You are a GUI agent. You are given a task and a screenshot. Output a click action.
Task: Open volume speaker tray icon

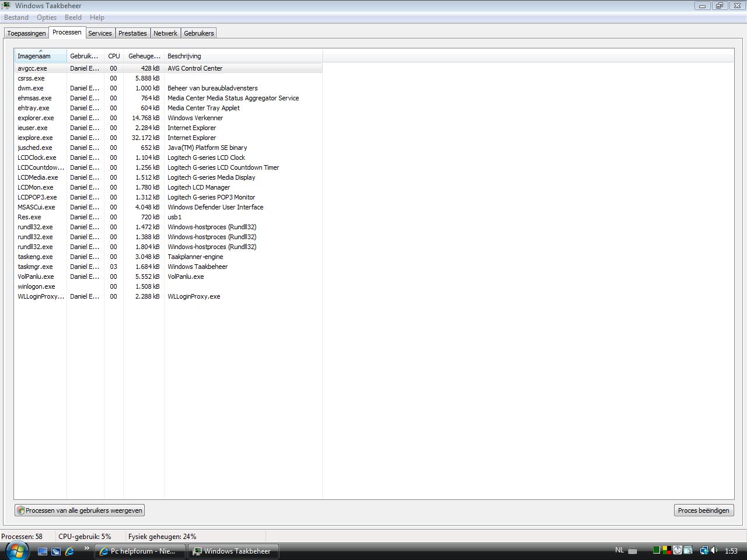click(x=714, y=550)
